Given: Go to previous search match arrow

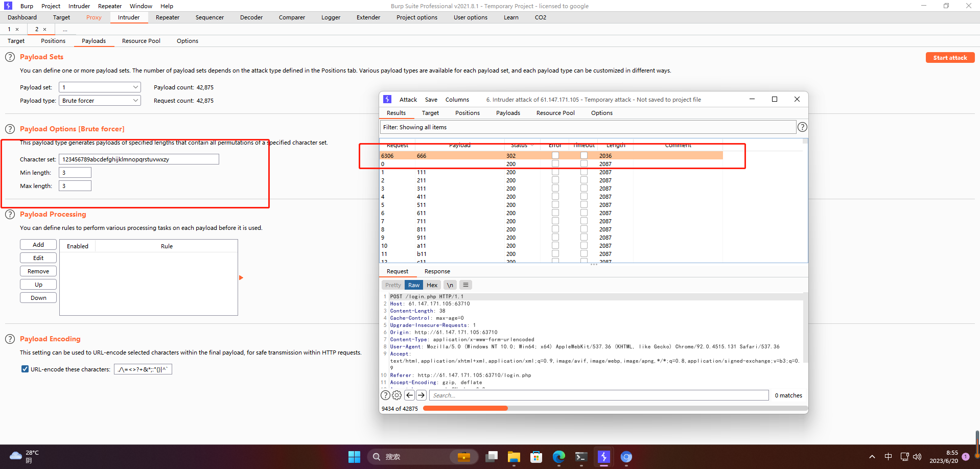Looking at the screenshot, I should [409, 395].
